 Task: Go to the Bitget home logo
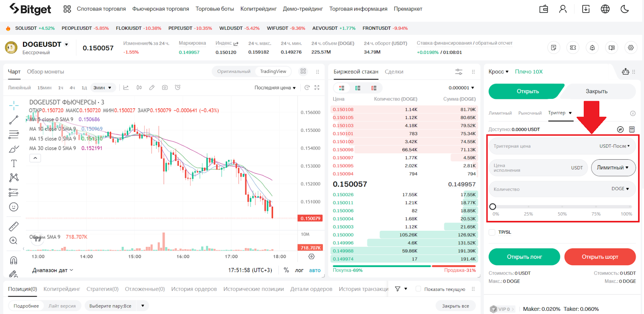pos(30,9)
